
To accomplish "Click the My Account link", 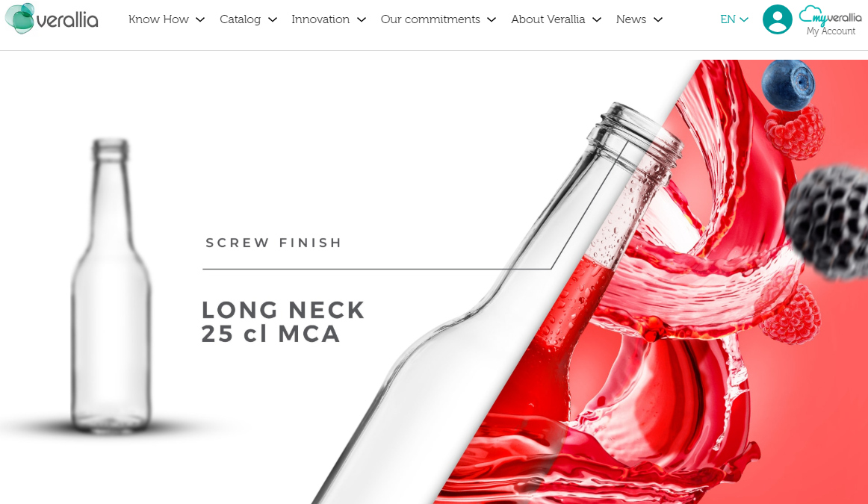I will (x=831, y=31).
